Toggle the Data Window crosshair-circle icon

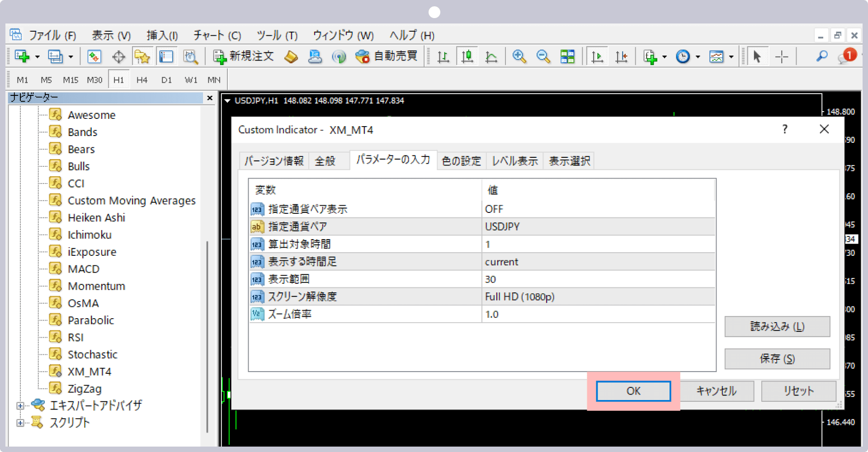pyautogui.click(x=118, y=56)
